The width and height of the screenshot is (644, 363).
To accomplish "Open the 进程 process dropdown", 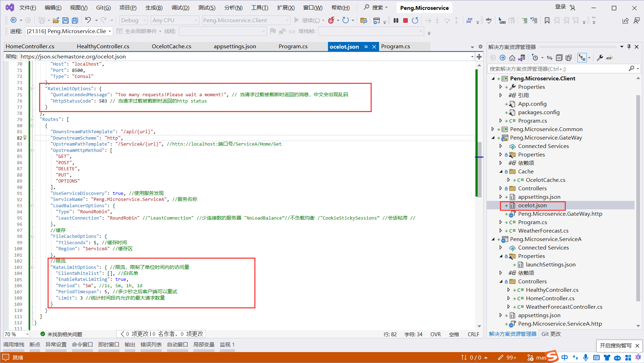I will pos(69,31).
